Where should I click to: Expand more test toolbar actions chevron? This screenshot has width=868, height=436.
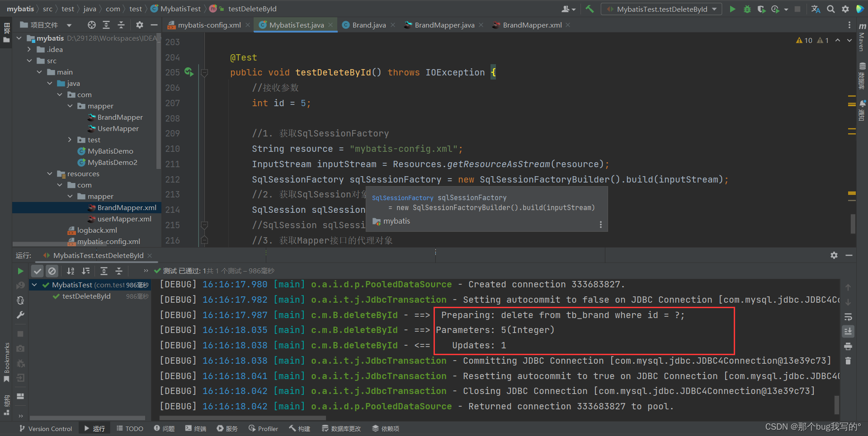pos(146,271)
